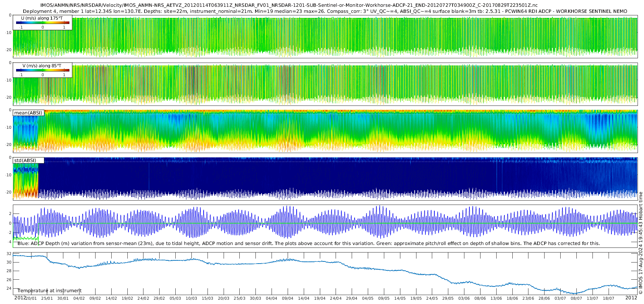This screenshot has width=644, height=304.
Task: Click the 03/07 date tick label
Action: coord(560,298)
